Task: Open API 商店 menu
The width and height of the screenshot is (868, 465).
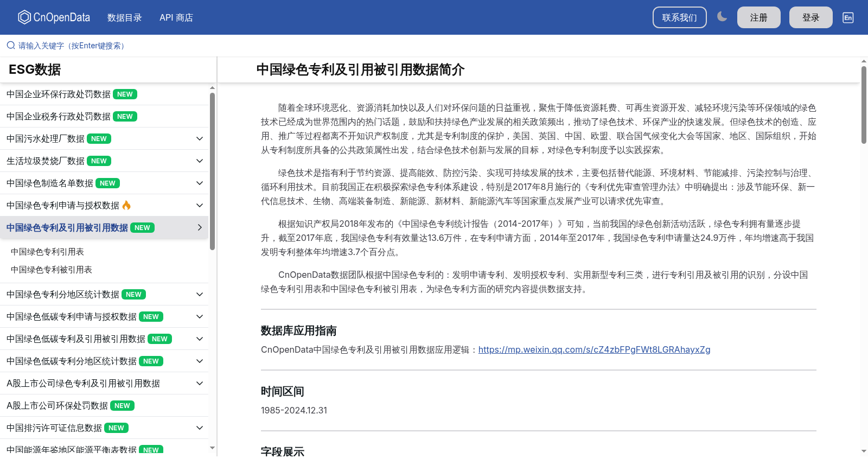Action: point(176,17)
